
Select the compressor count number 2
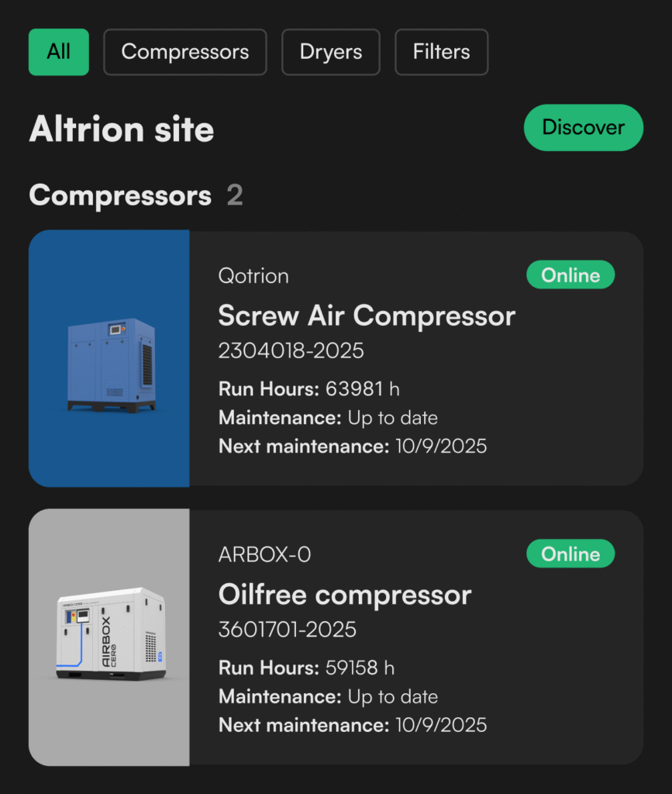[x=235, y=196]
